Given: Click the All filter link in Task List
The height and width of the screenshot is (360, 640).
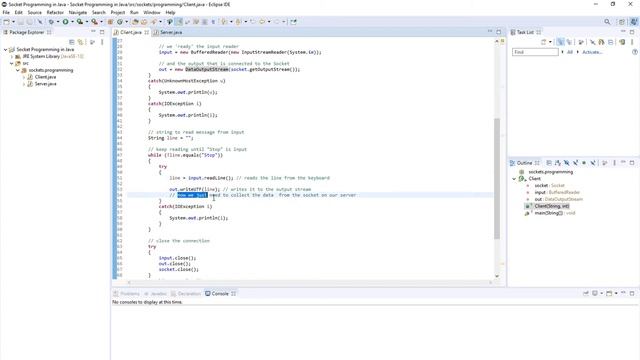Looking at the screenshot, I should 570,52.
